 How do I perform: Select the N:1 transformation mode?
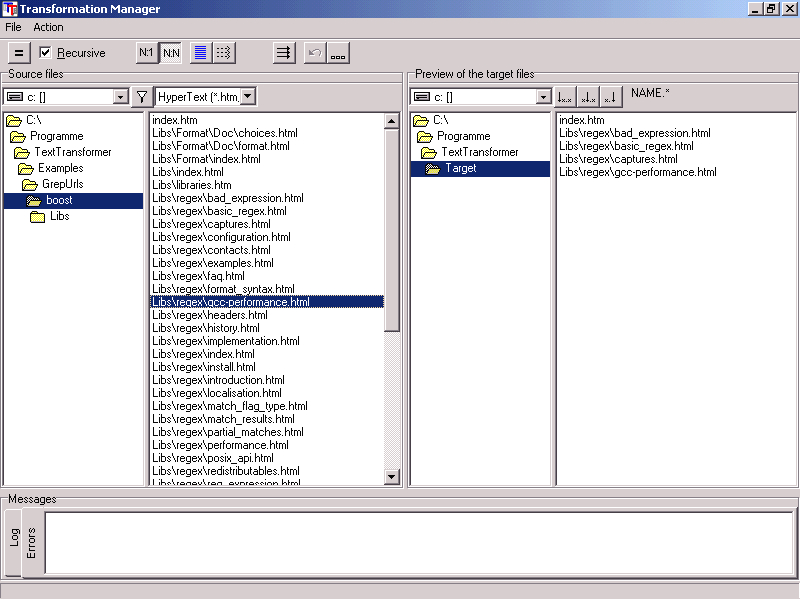point(147,53)
